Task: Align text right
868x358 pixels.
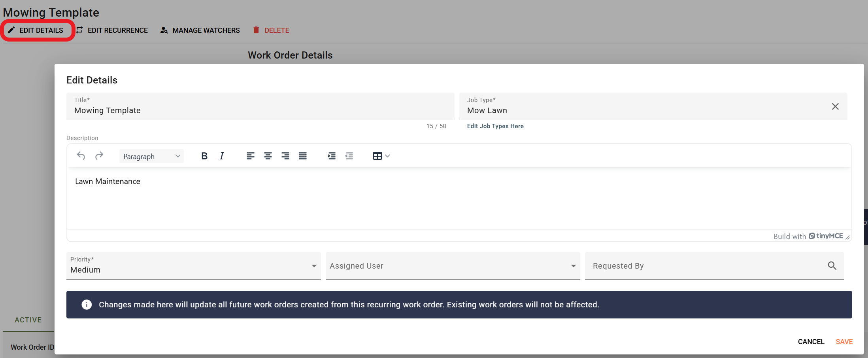Action: point(285,156)
